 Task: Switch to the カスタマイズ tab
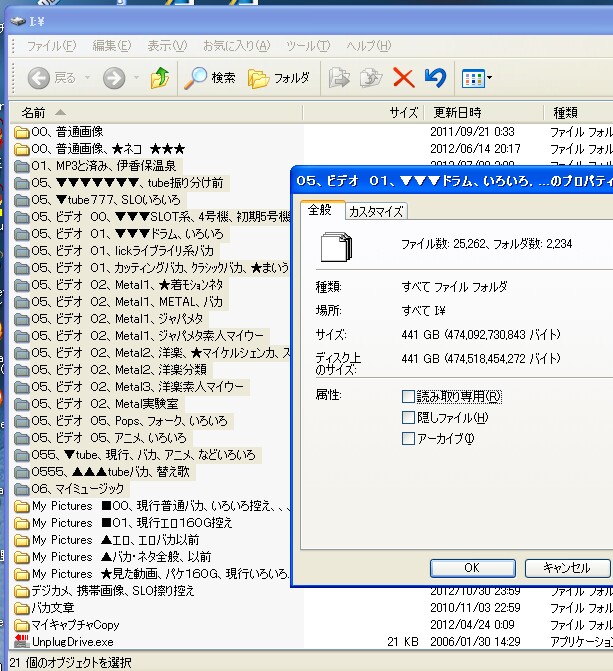[x=376, y=211]
